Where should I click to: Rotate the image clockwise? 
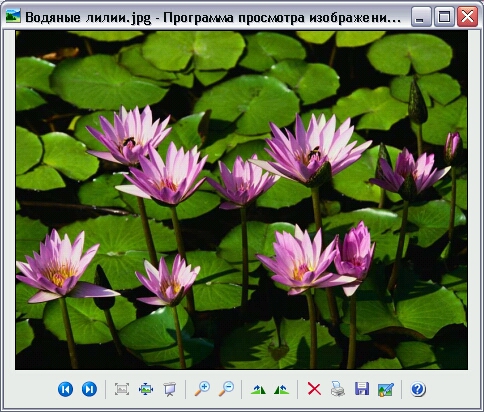[x=258, y=389]
